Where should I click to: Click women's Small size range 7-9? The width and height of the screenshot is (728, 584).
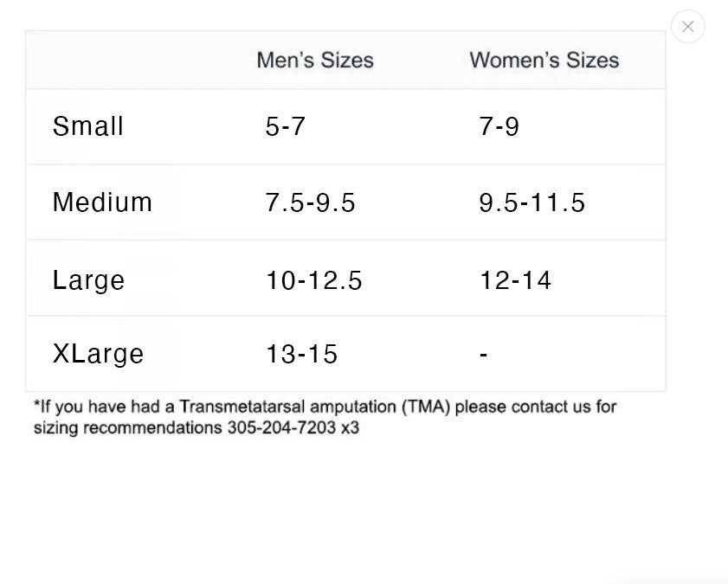[499, 127]
